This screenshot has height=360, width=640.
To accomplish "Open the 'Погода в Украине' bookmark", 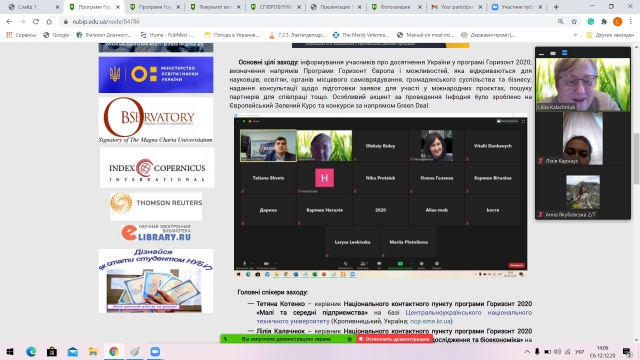I will [232, 35].
